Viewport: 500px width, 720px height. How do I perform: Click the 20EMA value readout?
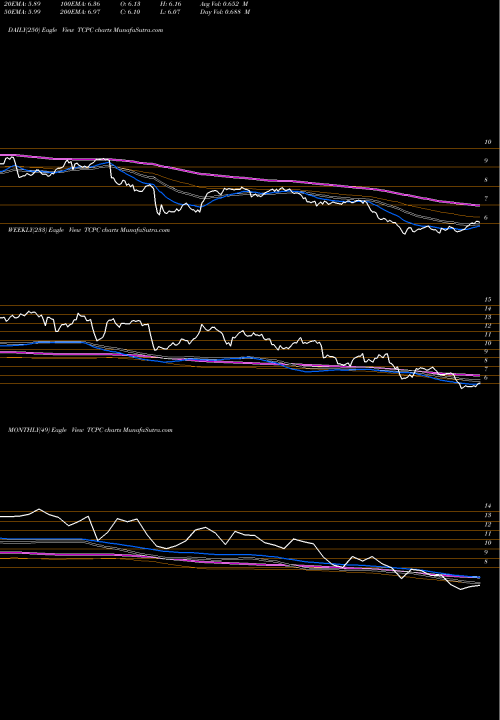(x=22, y=4)
